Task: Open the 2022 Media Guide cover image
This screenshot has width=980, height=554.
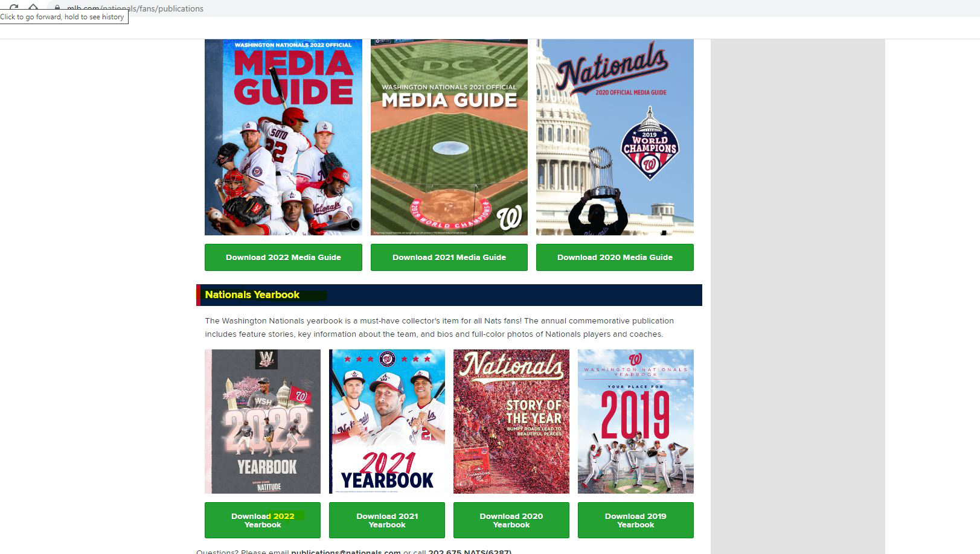Action: click(283, 137)
